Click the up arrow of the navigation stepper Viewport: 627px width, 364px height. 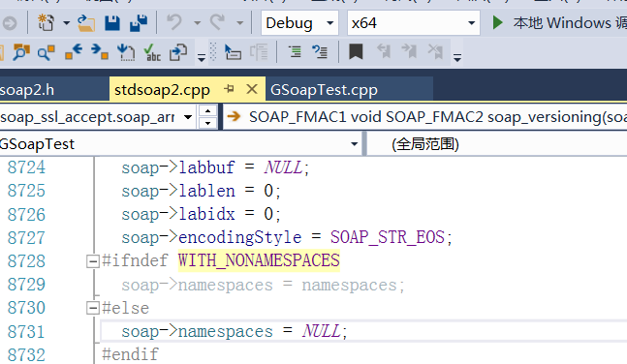pos(207,111)
